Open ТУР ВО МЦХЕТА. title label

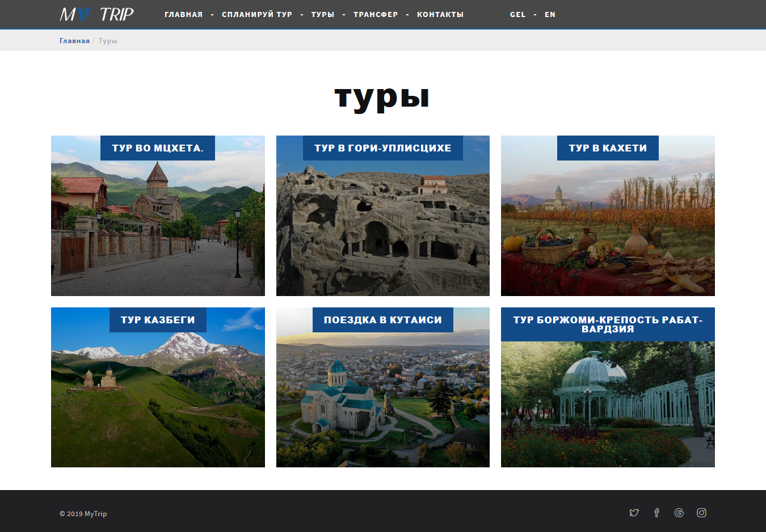click(x=158, y=148)
